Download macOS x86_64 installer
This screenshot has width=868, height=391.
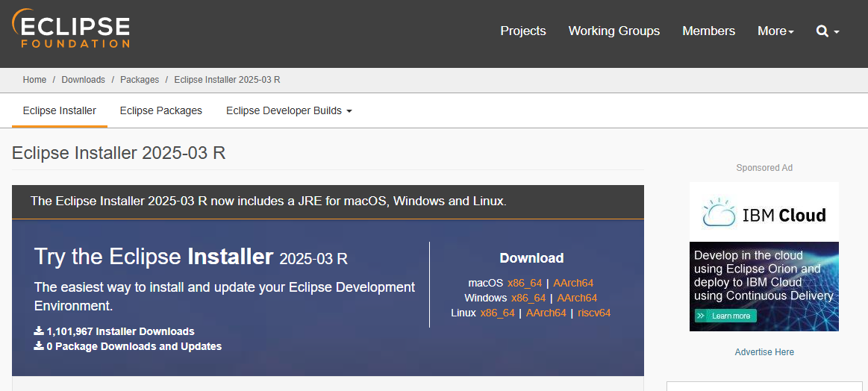pos(524,283)
